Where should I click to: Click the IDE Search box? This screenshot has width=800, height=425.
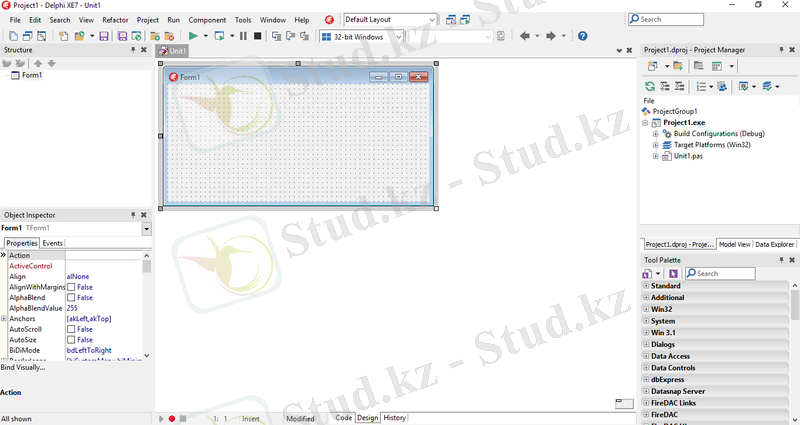[666, 19]
